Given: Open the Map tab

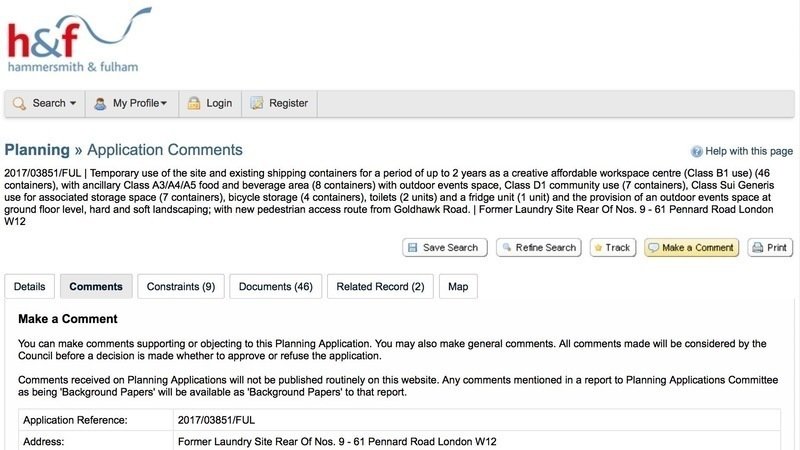Looking at the screenshot, I should pos(458,287).
